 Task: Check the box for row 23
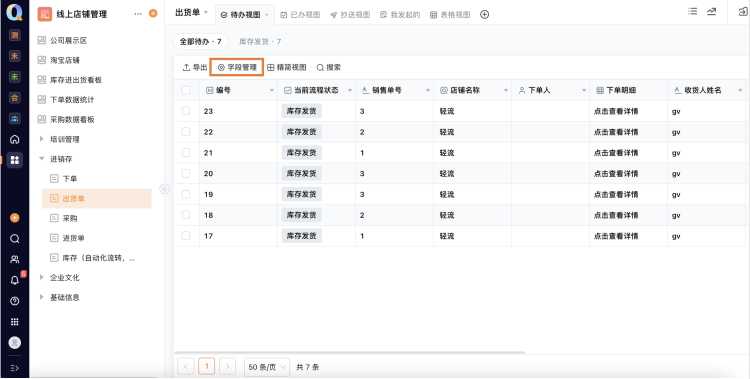[186, 111]
